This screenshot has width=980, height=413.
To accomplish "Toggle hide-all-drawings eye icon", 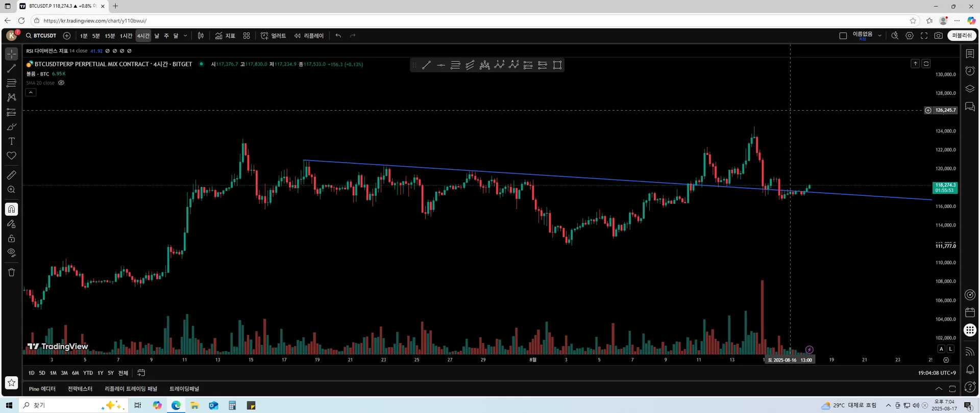I will click(x=11, y=253).
